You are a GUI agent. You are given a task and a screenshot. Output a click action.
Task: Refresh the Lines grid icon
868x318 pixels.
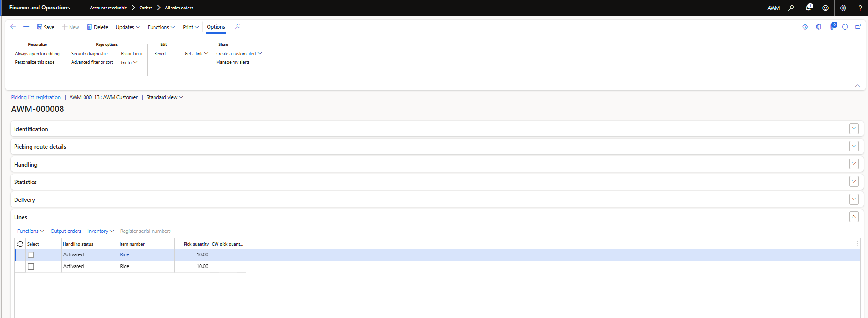coord(20,244)
